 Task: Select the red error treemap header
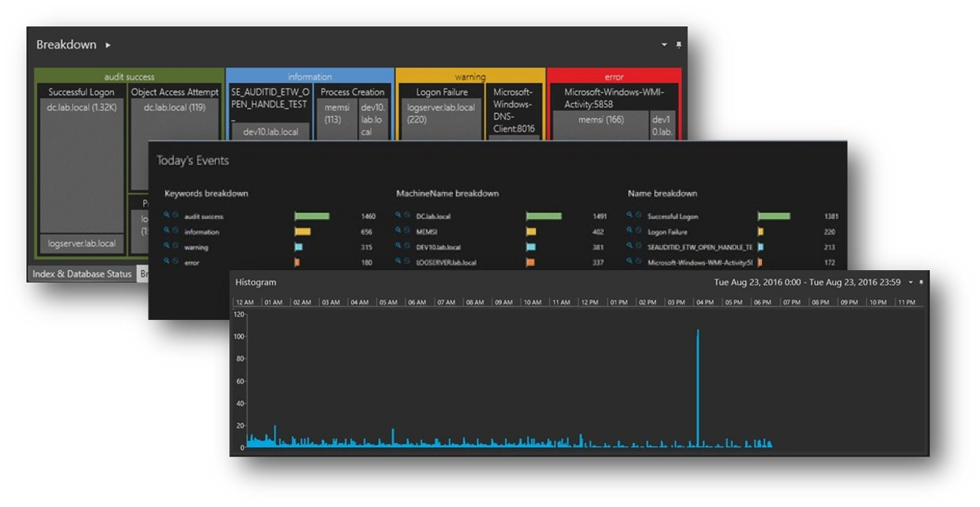coord(614,77)
